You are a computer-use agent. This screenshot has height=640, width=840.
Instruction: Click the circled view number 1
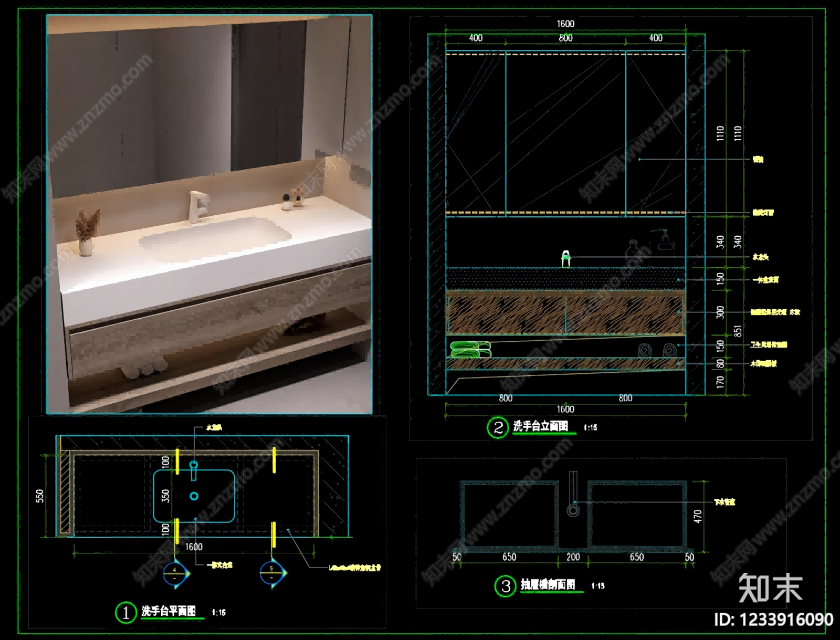point(126,612)
